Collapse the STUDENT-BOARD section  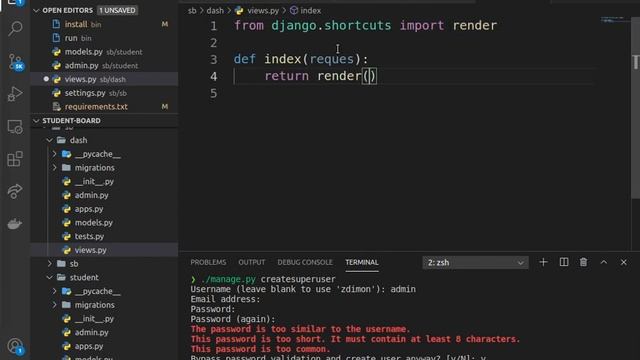36,121
